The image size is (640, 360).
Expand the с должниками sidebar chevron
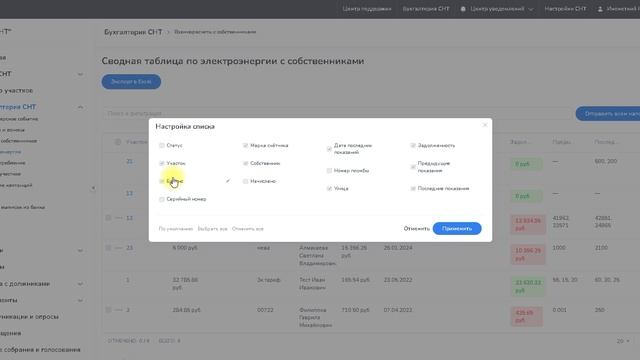80,284
